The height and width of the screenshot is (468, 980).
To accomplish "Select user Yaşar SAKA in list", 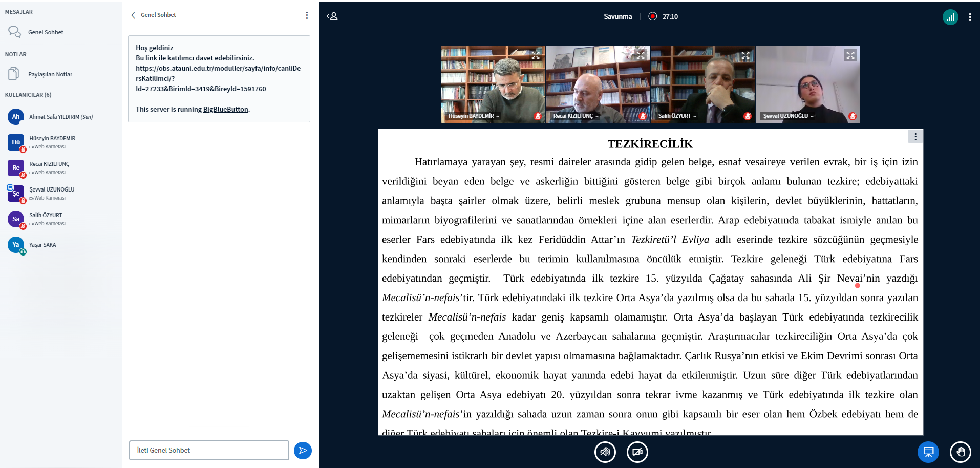I will coord(42,245).
